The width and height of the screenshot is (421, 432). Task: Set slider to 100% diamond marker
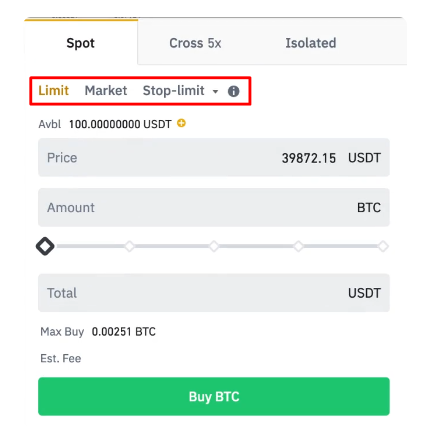[x=383, y=246]
